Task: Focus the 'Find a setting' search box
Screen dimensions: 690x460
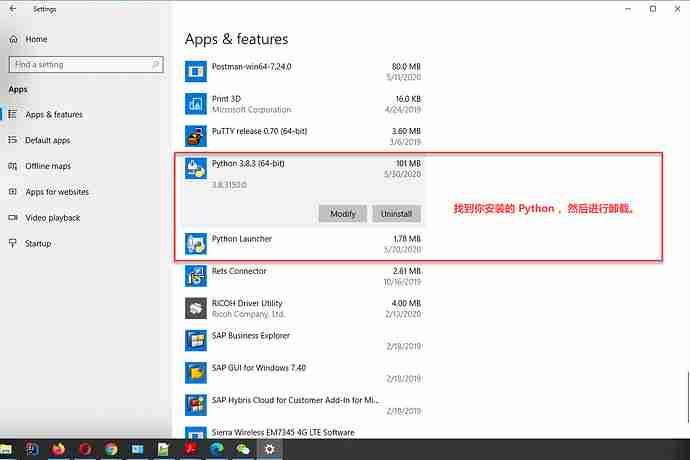Action: (x=86, y=65)
